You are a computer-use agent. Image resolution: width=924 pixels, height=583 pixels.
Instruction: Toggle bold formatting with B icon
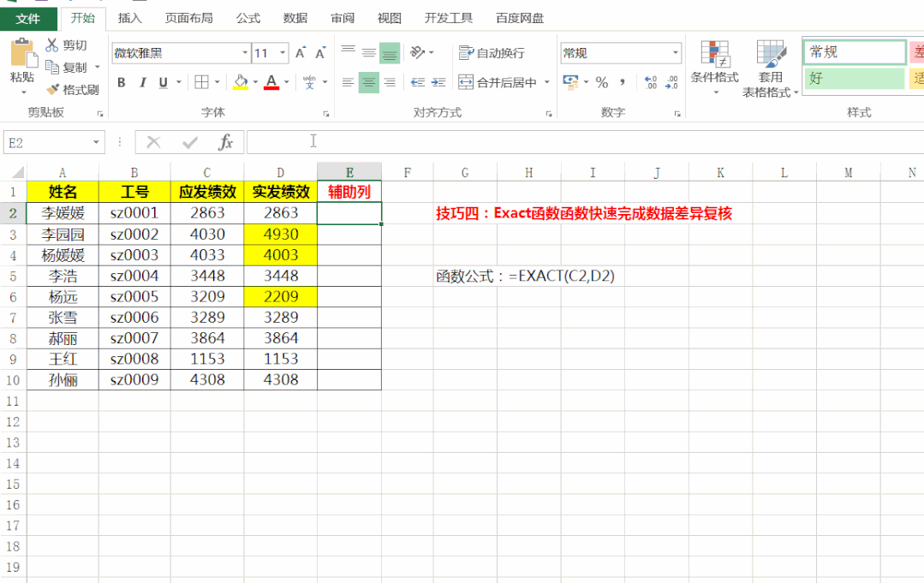click(121, 82)
